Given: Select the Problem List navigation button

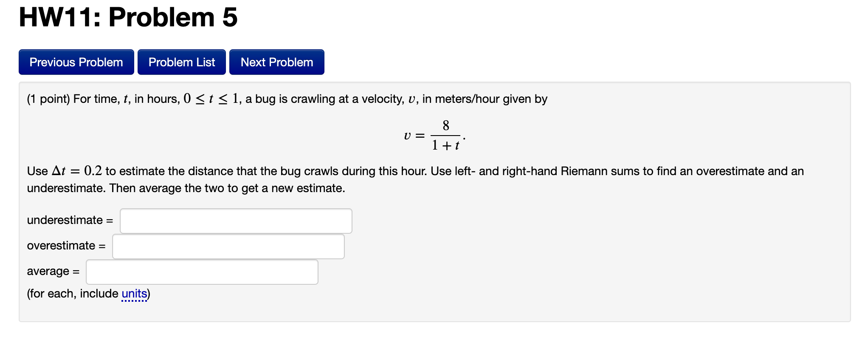Looking at the screenshot, I should pos(181,62).
